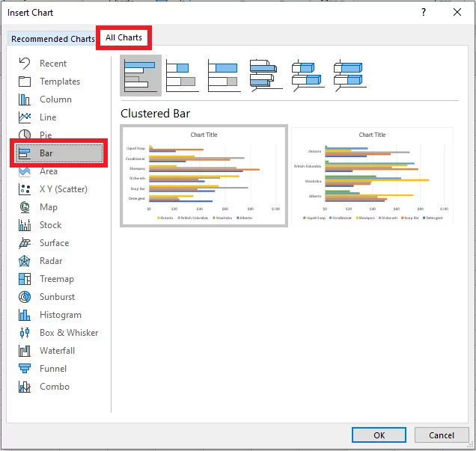
Task: Click the Help question mark button
Action: [424, 12]
